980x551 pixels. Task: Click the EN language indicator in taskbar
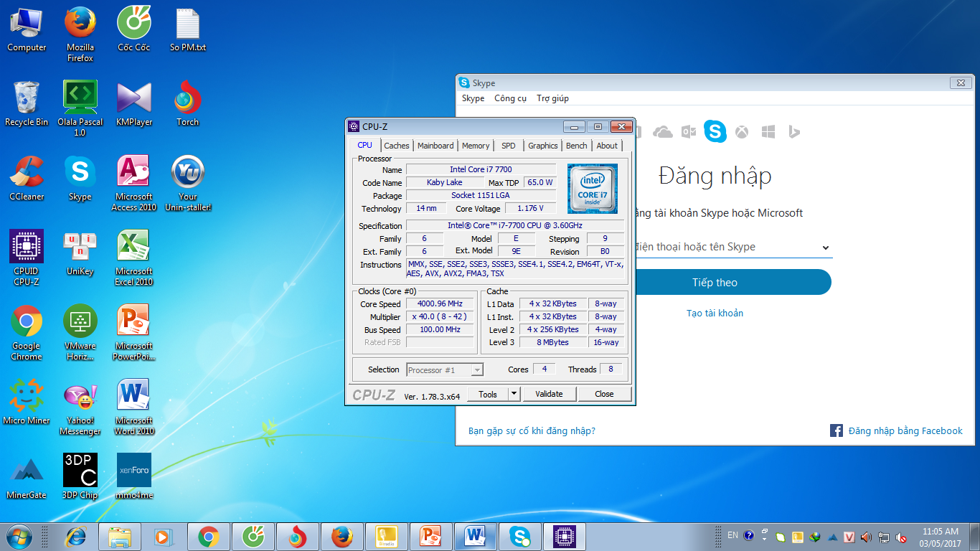(x=732, y=535)
